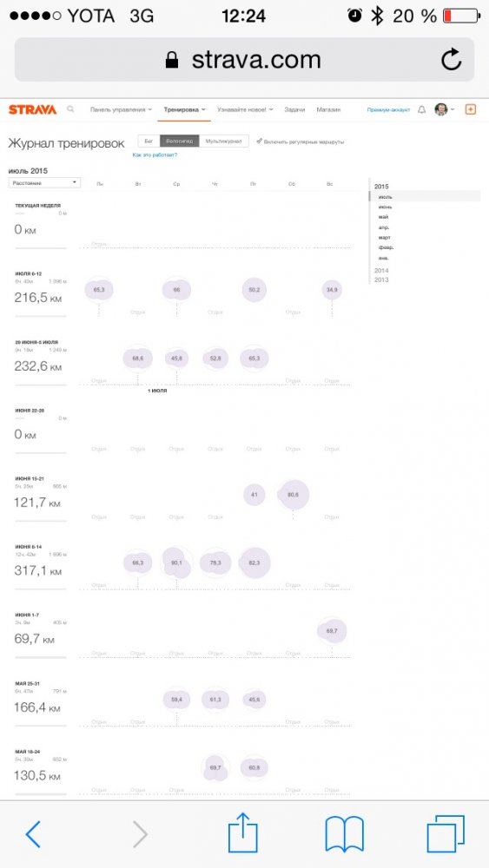Click the orange plus upload icon
This screenshot has height=868, width=489.
tap(470, 109)
